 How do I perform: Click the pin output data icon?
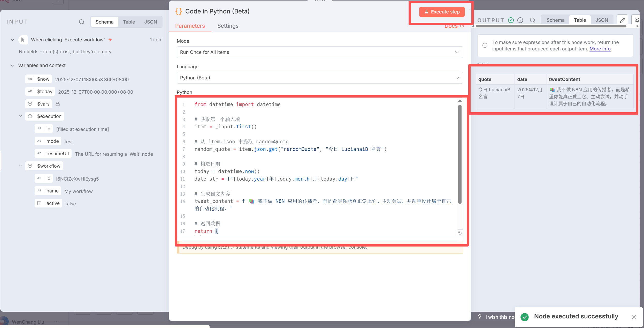tap(637, 20)
